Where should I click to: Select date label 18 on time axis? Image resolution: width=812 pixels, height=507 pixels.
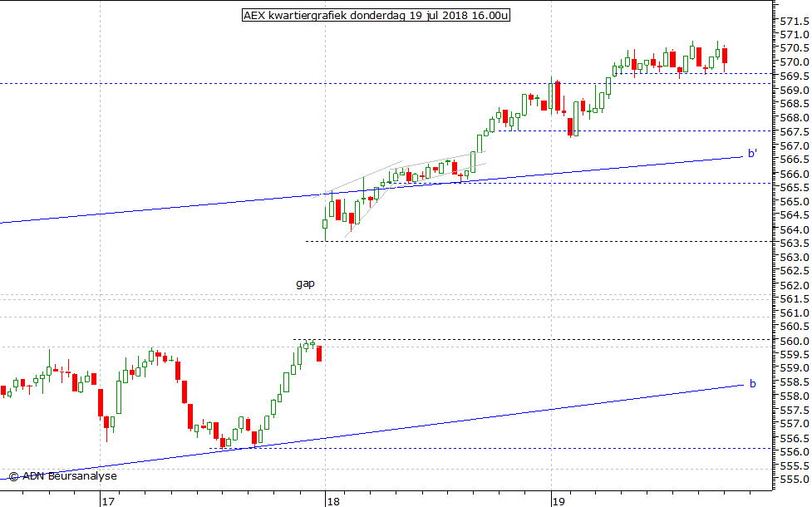333,501
